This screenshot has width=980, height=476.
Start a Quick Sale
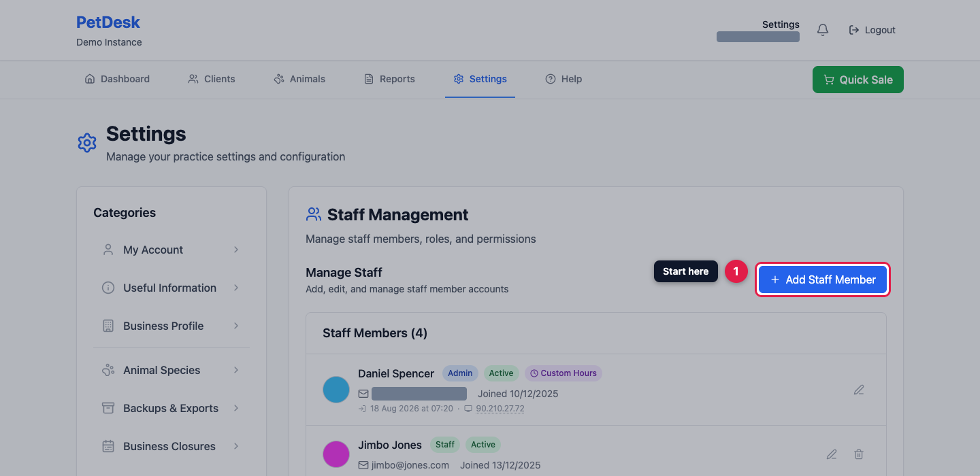(x=858, y=80)
